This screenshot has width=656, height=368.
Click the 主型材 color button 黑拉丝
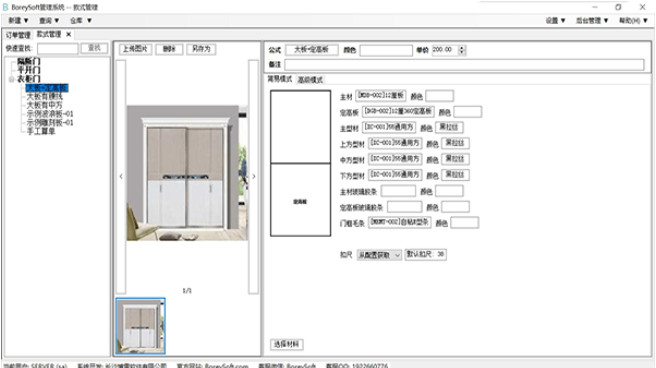pyautogui.click(x=449, y=127)
